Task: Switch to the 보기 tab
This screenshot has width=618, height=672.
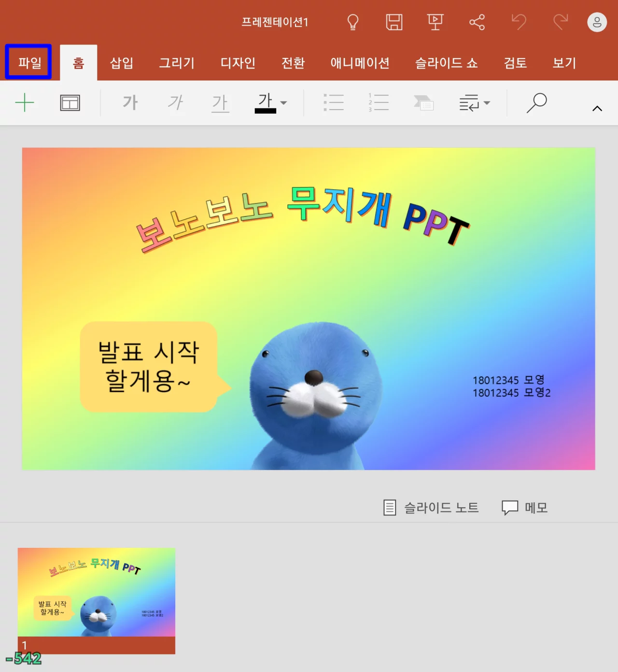Action: click(x=564, y=63)
